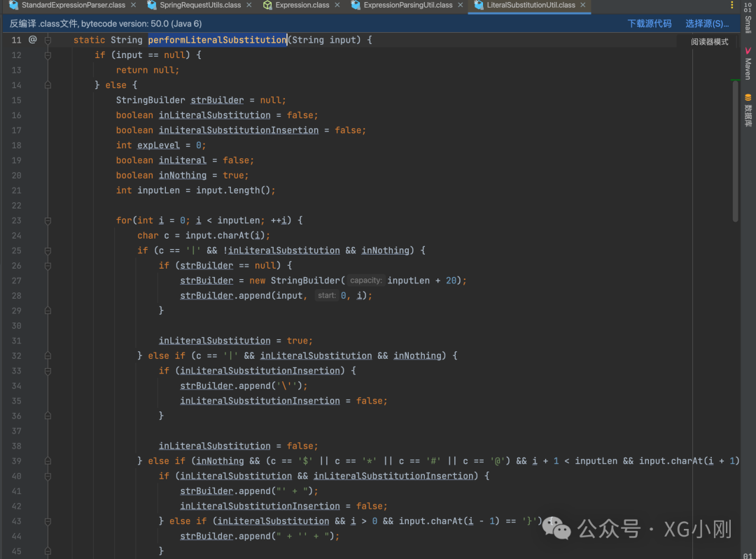Collapse the method fold marker at line 11
Image resolution: width=756 pixels, height=559 pixels.
48,40
